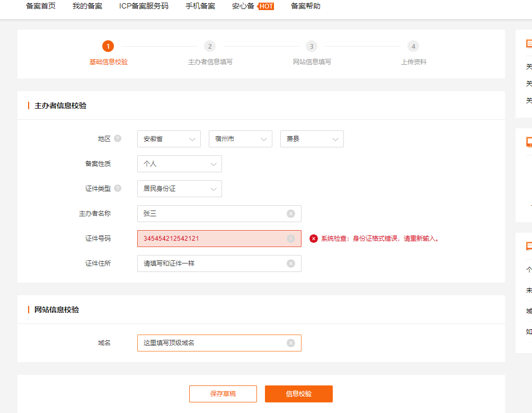Click the 证件住所 input field
Viewport: 532px width, 413px height.
219,263
